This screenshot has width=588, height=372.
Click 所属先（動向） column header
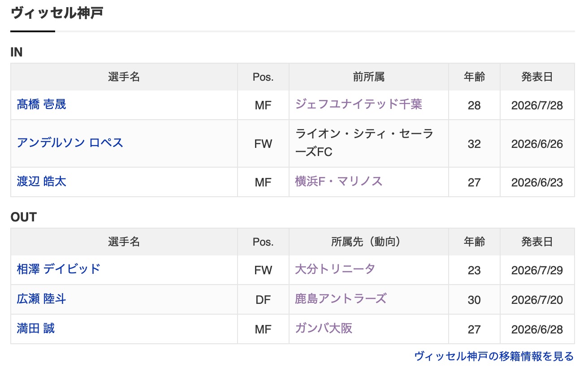point(369,242)
